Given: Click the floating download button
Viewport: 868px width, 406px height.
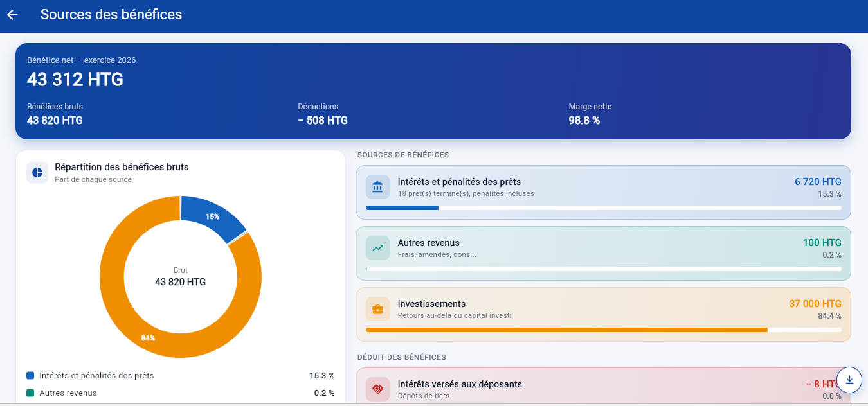Looking at the screenshot, I should [x=849, y=380].
